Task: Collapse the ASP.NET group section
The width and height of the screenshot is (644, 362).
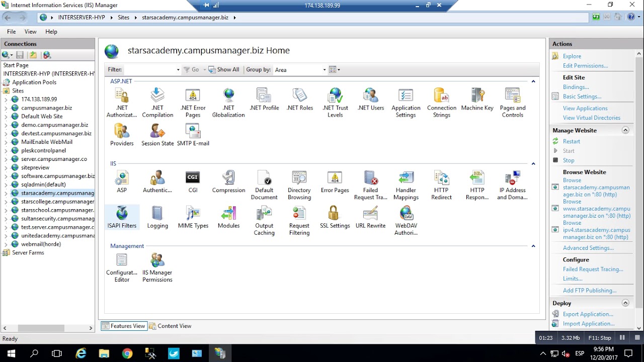Action: coord(533,81)
